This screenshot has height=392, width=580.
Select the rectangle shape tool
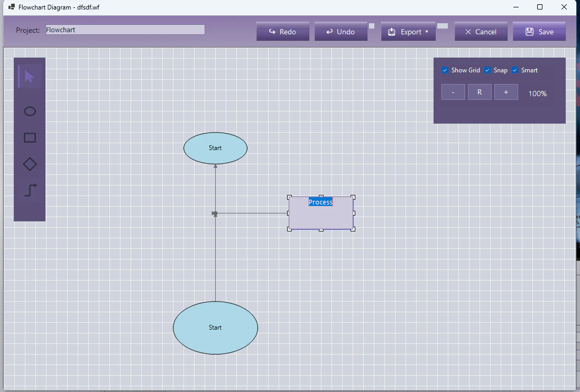click(30, 137)
